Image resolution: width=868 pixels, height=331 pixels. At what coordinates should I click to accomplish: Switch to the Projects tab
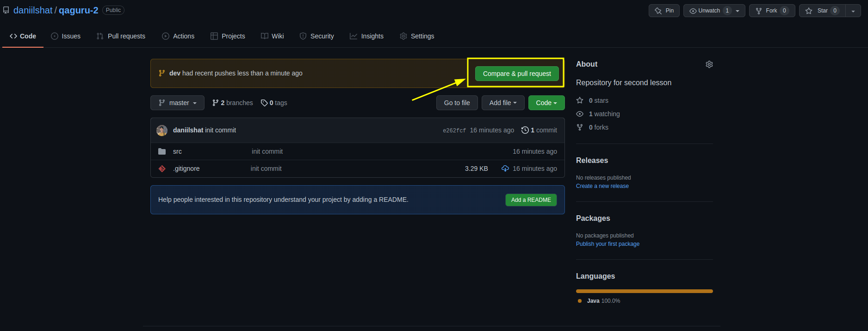(228, 36)
